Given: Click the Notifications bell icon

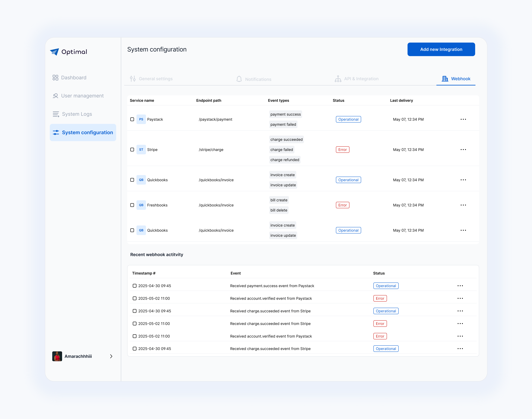Looking at the screenshot, I should (x=239, y=79).
